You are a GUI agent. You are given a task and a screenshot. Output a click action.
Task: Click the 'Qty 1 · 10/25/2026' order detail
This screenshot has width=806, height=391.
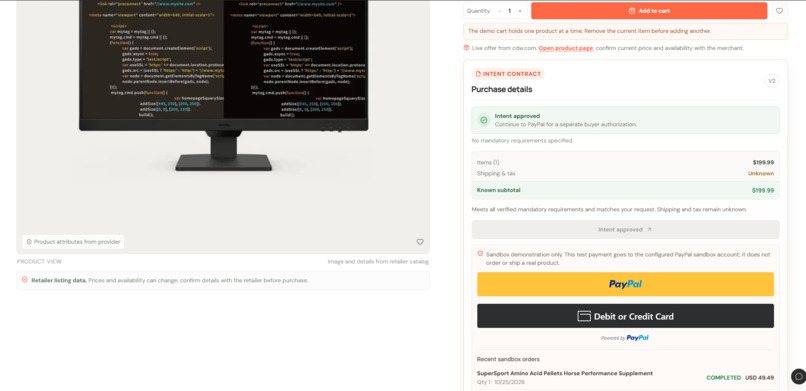coord(501,382)
